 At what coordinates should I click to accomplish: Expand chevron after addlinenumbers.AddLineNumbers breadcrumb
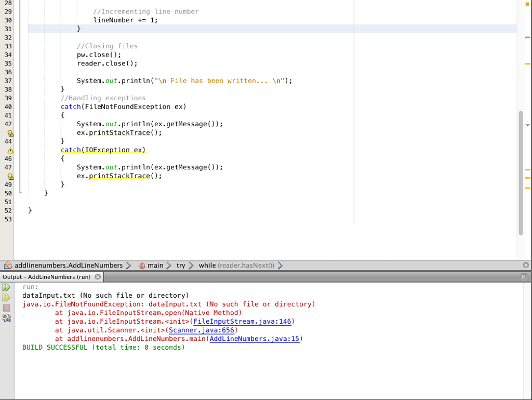coord(129,265)
